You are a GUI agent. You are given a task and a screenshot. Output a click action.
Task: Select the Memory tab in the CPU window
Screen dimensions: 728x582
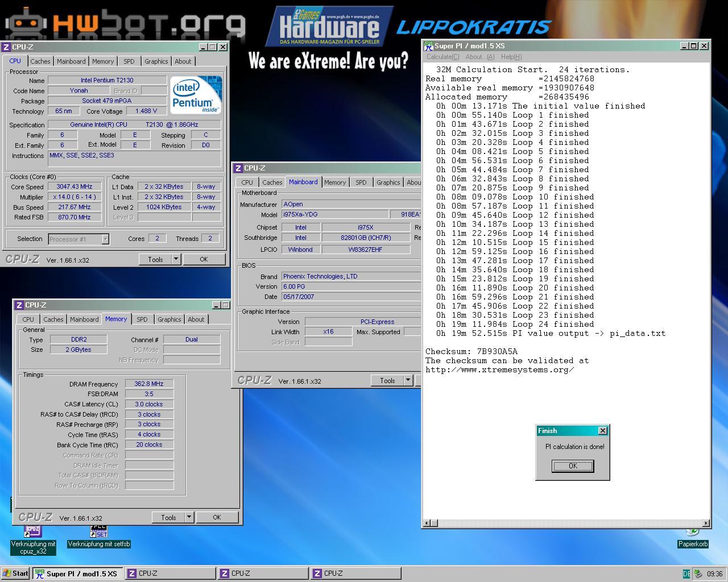click(x=103, y=61)
